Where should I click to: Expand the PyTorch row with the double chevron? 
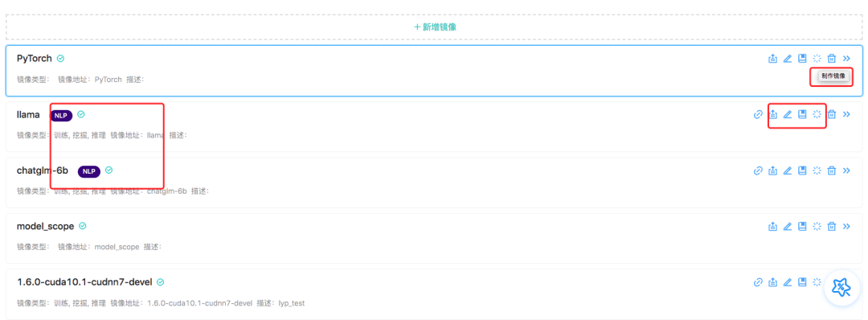(x=845, y=59)
